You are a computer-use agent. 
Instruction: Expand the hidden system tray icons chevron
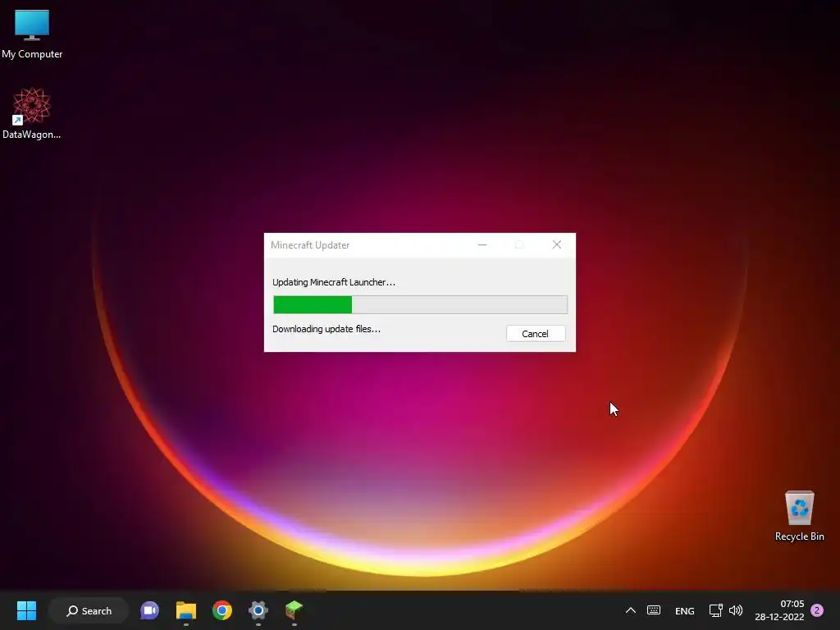[x=631, y=610]
